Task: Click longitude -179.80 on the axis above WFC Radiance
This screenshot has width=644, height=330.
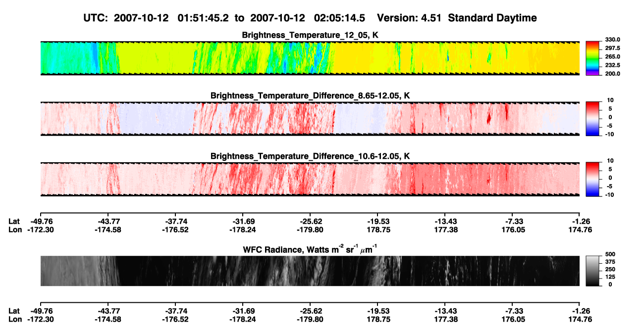Action: (x=310, y=230)
